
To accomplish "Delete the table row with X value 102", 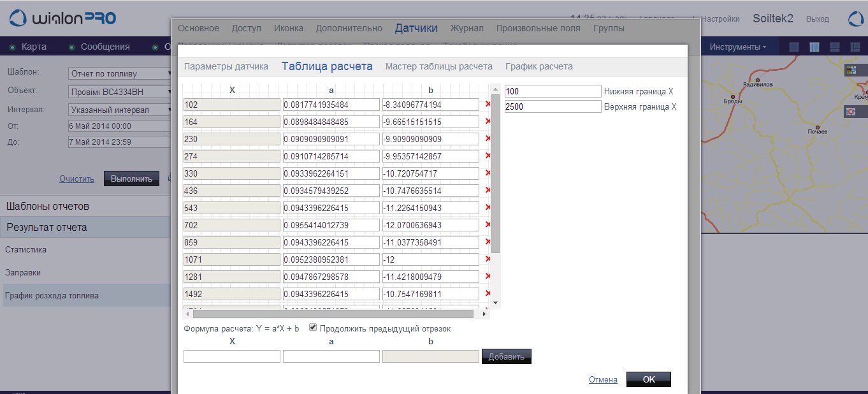I will [488, 105].
